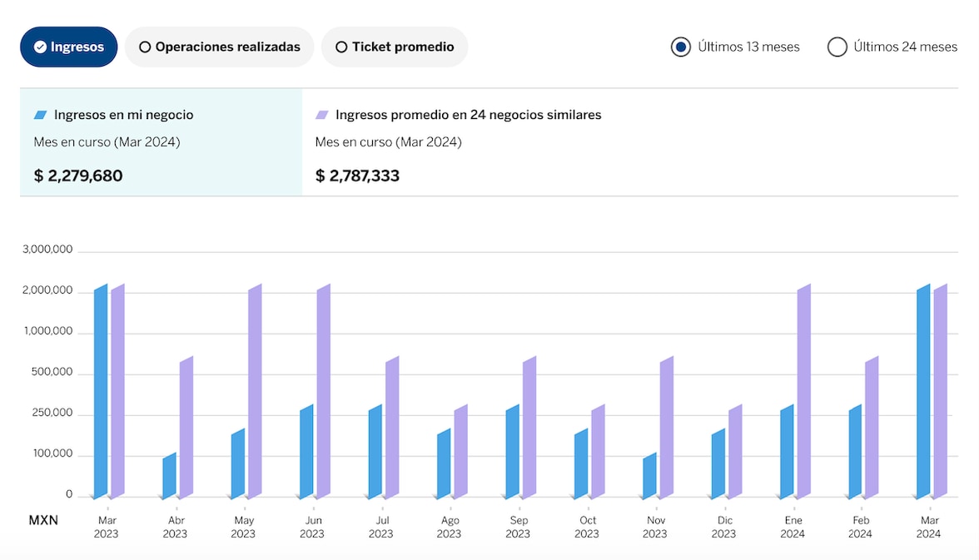The height and width of the screenshot is (560, 979).
Task: Click blue legend icon for mi negocio
Action: click(40, 115)
